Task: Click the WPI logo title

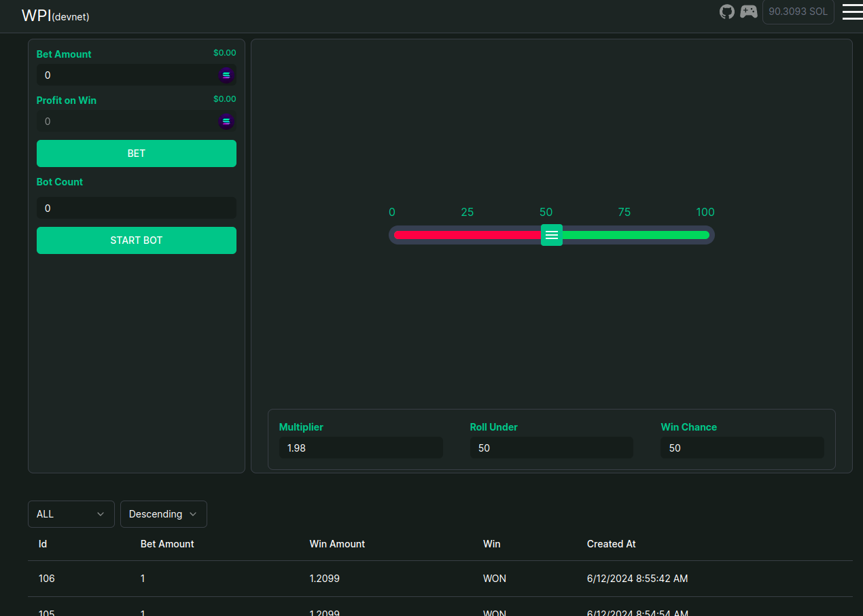Action: click(x=36, y=15)
